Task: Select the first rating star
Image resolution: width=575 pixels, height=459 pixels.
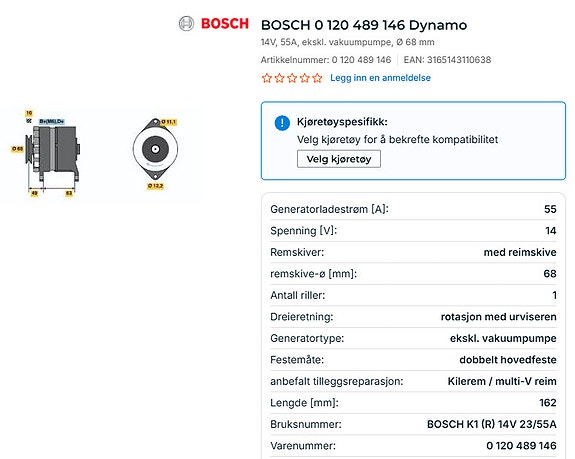Action: point(267,78)
